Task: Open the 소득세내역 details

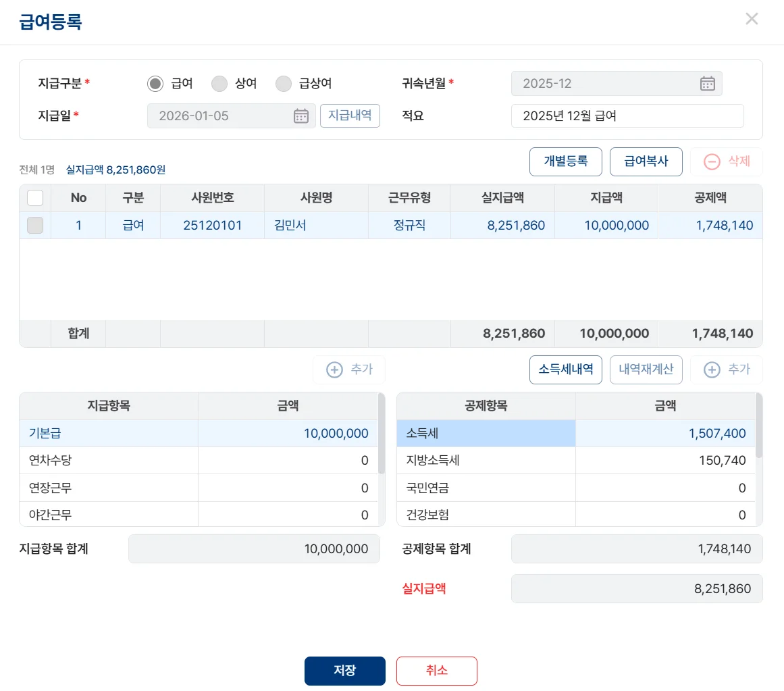Action: 566,370
